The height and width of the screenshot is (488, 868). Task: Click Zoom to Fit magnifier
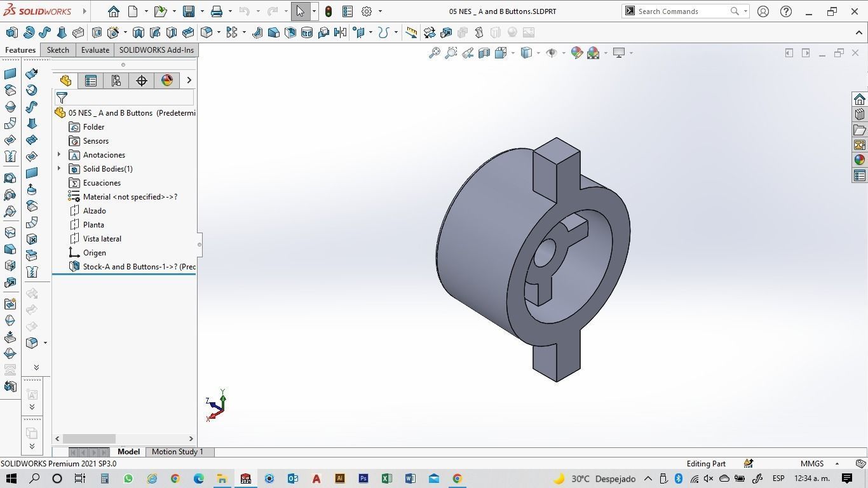coord(435,53)
